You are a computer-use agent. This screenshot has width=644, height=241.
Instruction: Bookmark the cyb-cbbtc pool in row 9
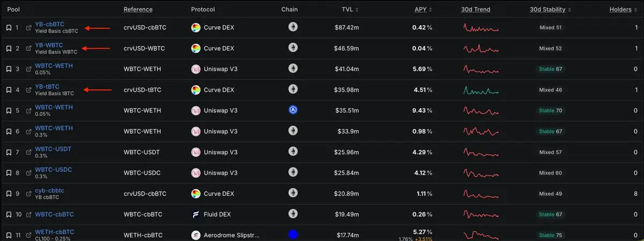[9, 194]
